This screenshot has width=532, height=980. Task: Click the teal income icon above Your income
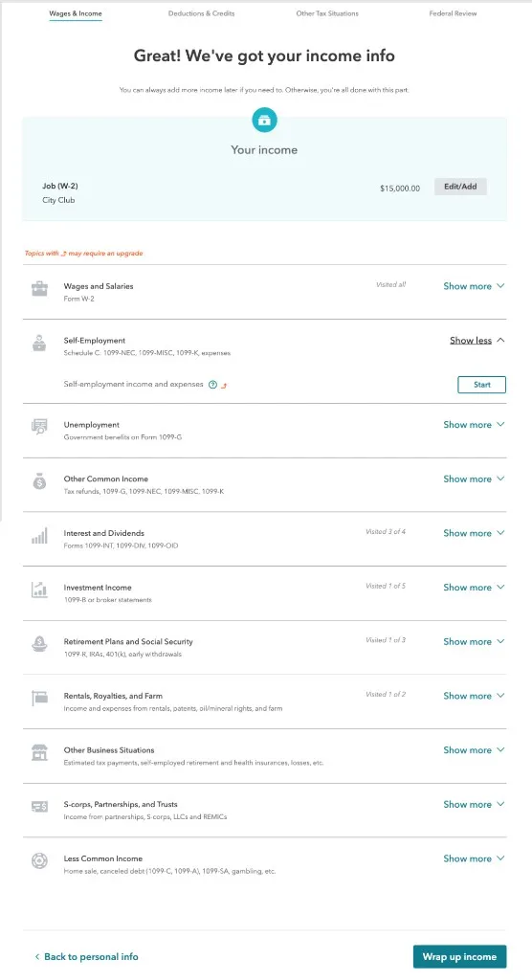pos(264,120)
